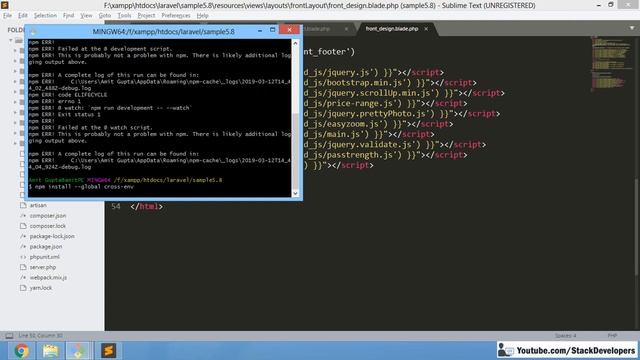
Task: Click the webpack.mix.js file type icon
Action: (x=23, y=278)
